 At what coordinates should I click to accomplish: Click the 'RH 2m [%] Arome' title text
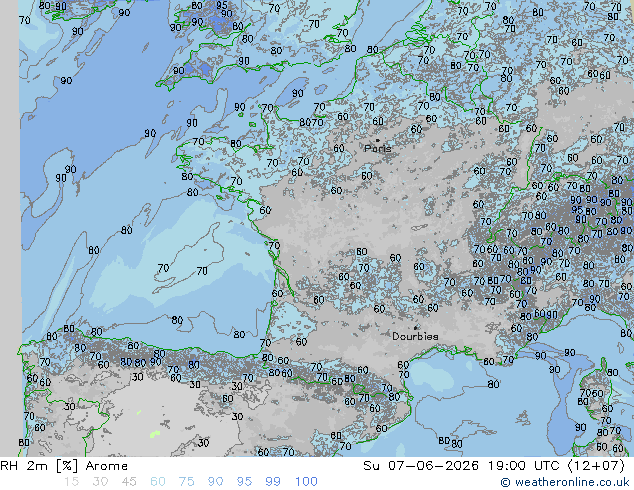(64, 466)
